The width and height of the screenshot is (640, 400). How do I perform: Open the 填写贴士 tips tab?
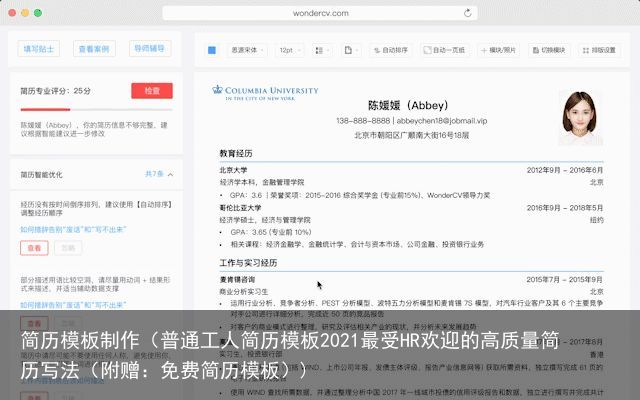[39, 49]
